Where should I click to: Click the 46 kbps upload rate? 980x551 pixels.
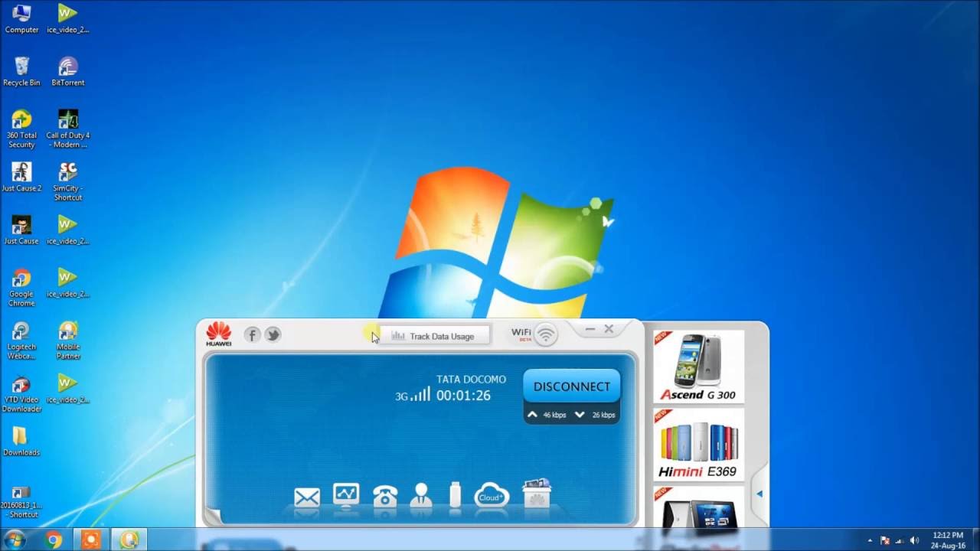(554, 416)
